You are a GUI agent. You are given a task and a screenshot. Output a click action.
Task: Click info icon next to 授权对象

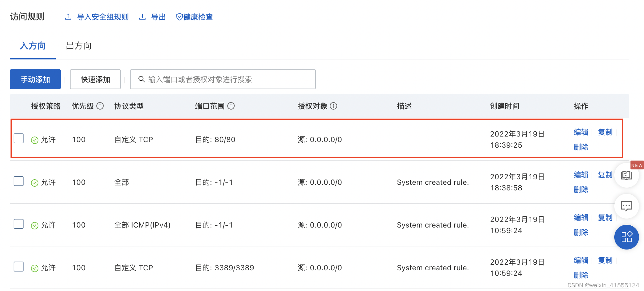333,106
